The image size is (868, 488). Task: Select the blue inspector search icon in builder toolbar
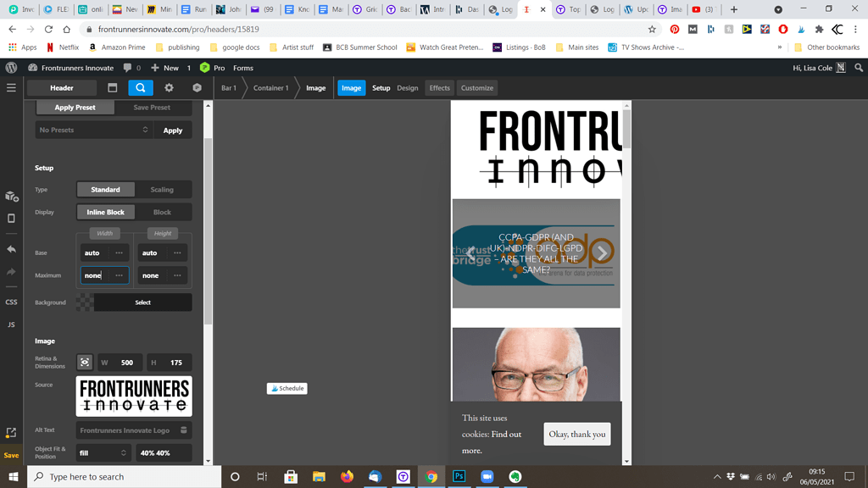coord(141,87)
